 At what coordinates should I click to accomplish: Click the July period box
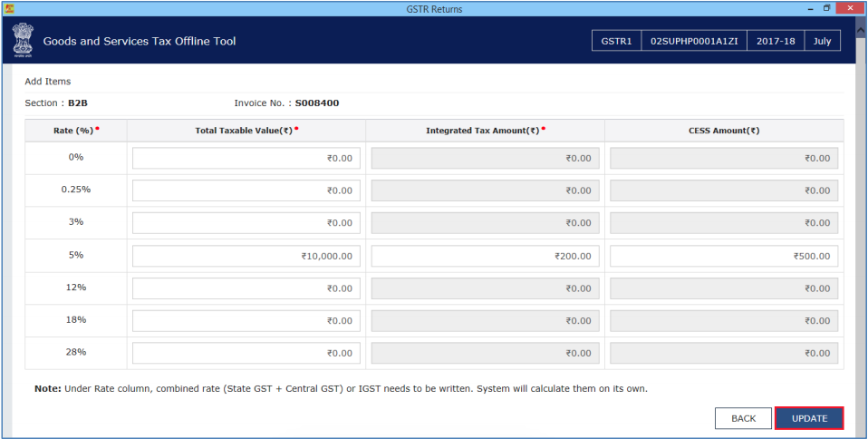pos(822,41)
